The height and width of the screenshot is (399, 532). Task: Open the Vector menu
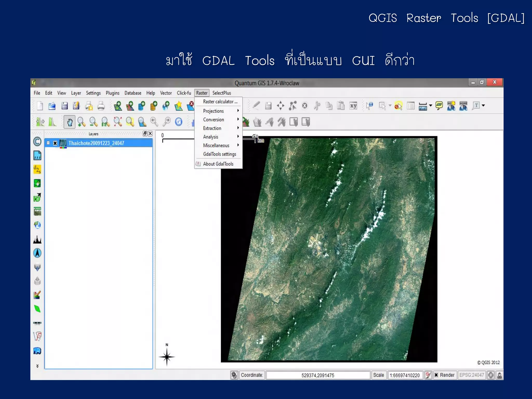(166, 93)
